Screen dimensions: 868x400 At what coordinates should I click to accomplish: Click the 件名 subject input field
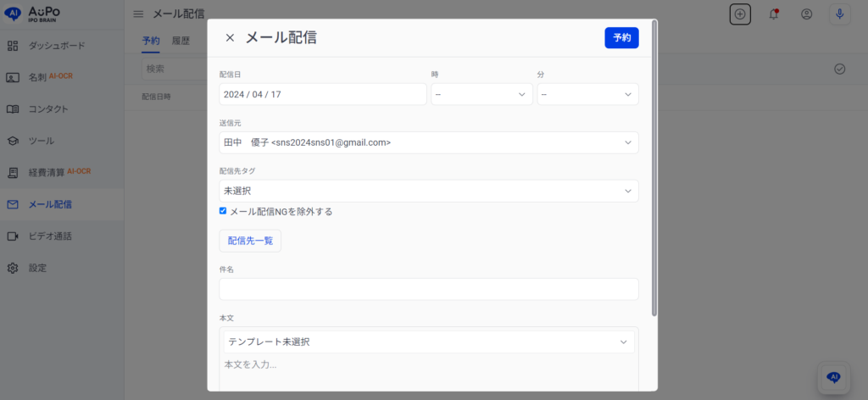(428, 289)
